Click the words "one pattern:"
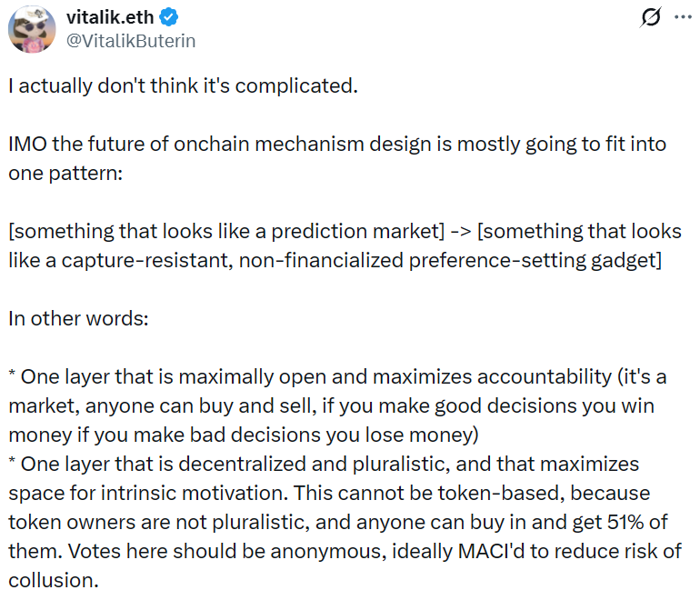 tap(62, 174)
